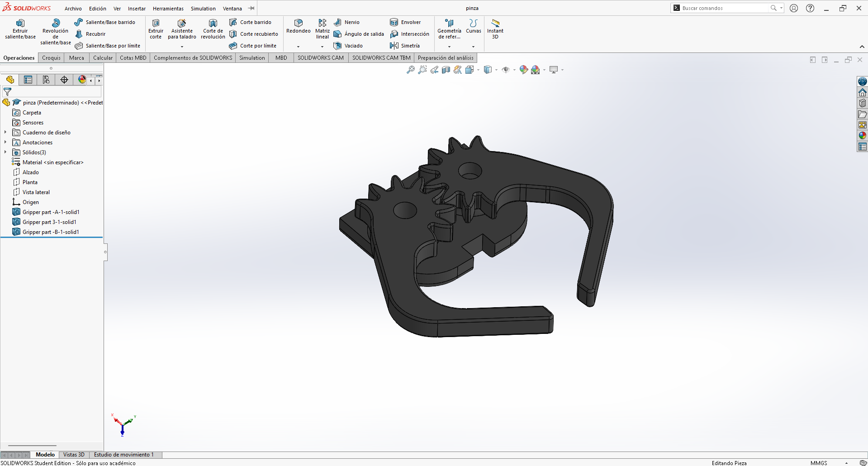Open PropertyManager tab icon
The height and width of the screenshot is (466, 868).
28,80
